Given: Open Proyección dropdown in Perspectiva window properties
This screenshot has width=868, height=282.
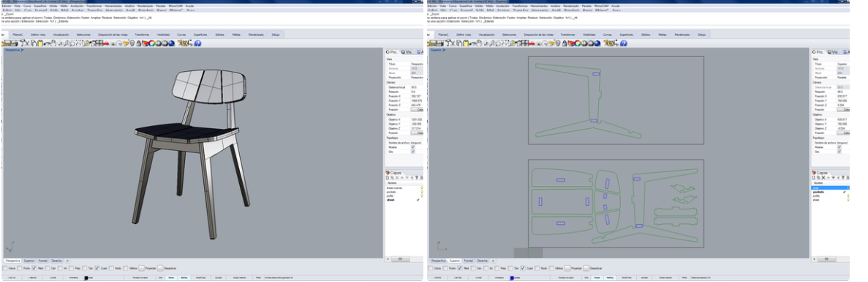Looking at the screenshot, I should tap(417, 78).
